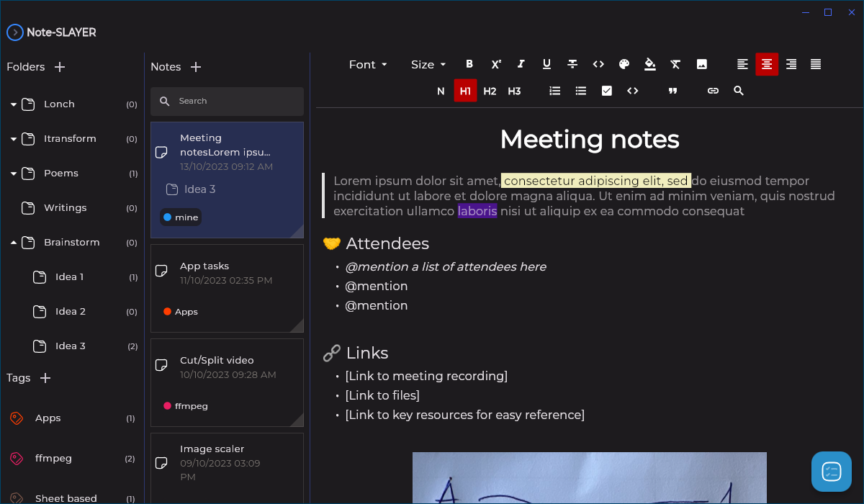Open the floating checklist button
864x504 pixels.
[832, 472]
